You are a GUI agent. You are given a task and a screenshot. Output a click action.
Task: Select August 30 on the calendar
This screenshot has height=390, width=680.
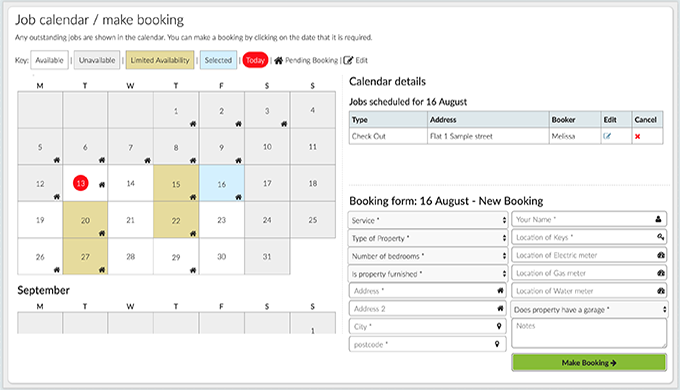click(222, 256)
